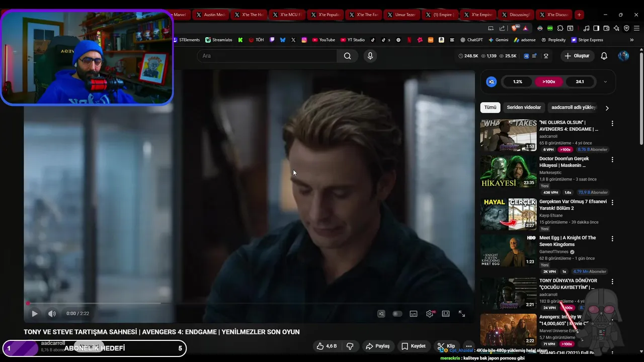Toggle subtitles/captions in the player
Screen dimensions: 644x362
(x=414, y=314)
